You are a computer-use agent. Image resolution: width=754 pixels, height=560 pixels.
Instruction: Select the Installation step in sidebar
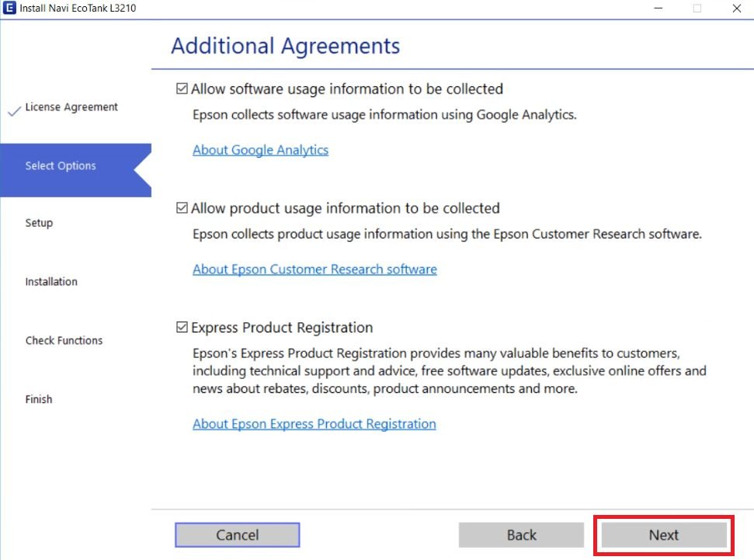tap(51, 282)
